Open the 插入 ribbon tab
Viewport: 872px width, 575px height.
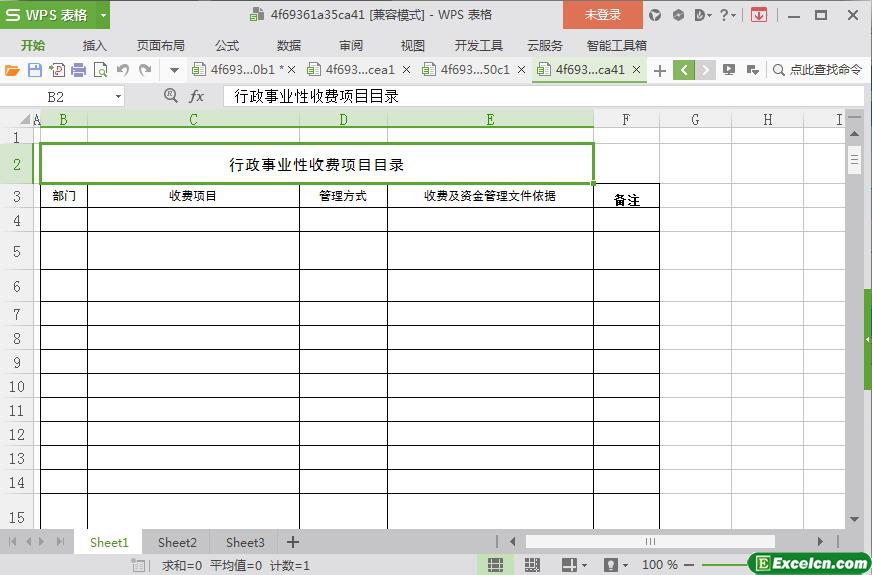(95, 46)
